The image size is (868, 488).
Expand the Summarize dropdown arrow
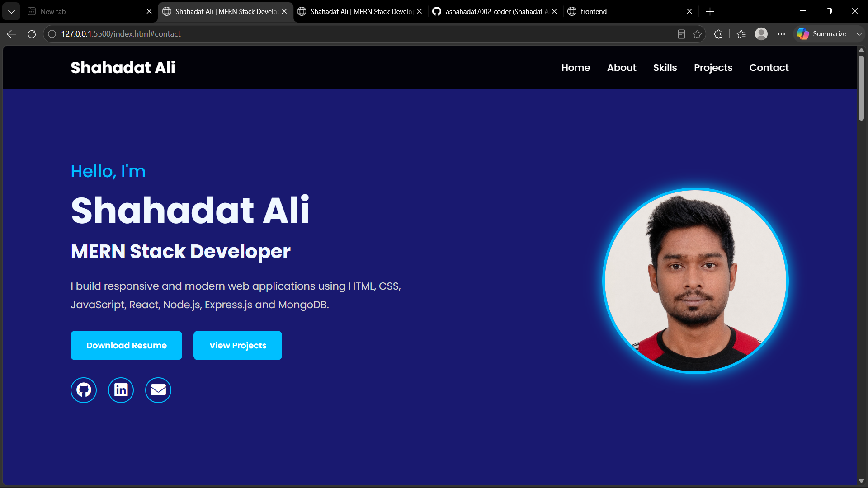[859, 34]
